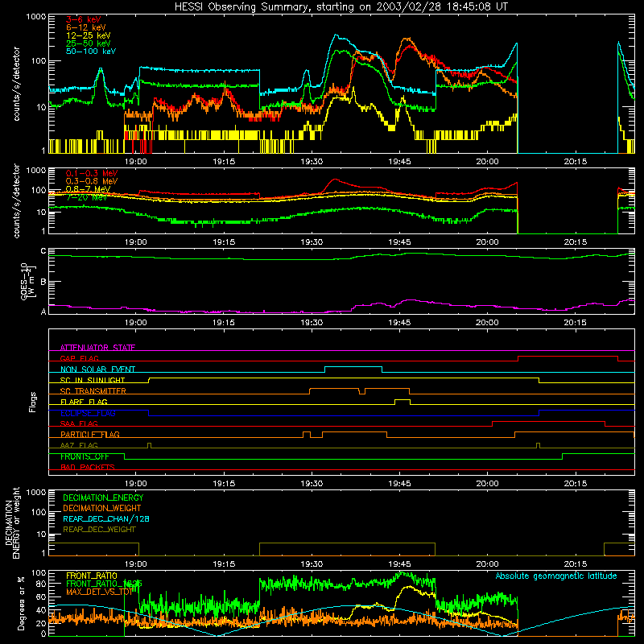The image size is (644, 644).
Task: Click the REAR_DEC_WEIGHT legend label
Action: tap(99, 530)
